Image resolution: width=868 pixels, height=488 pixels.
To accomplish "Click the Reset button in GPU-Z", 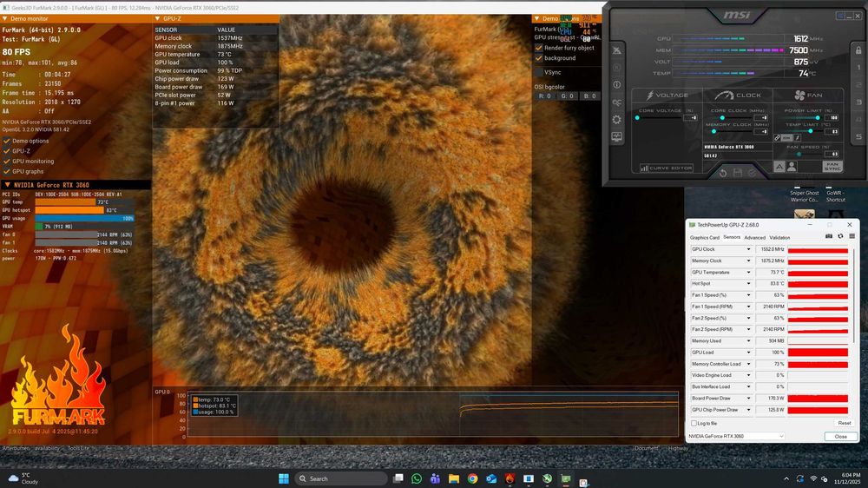I will point(844,423).
